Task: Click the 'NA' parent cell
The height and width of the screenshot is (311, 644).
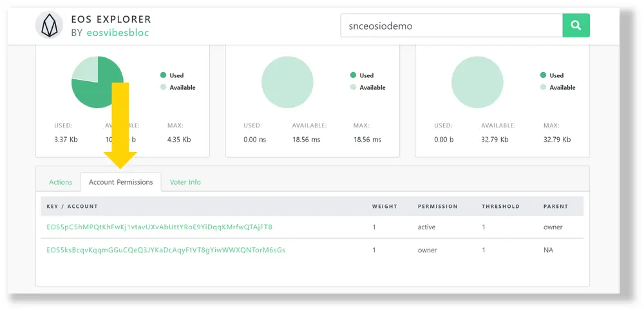Action: pos(548,250)
